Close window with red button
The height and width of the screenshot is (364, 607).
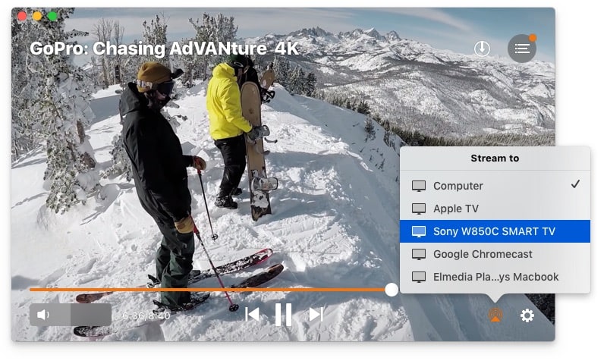tap(22, 16)
